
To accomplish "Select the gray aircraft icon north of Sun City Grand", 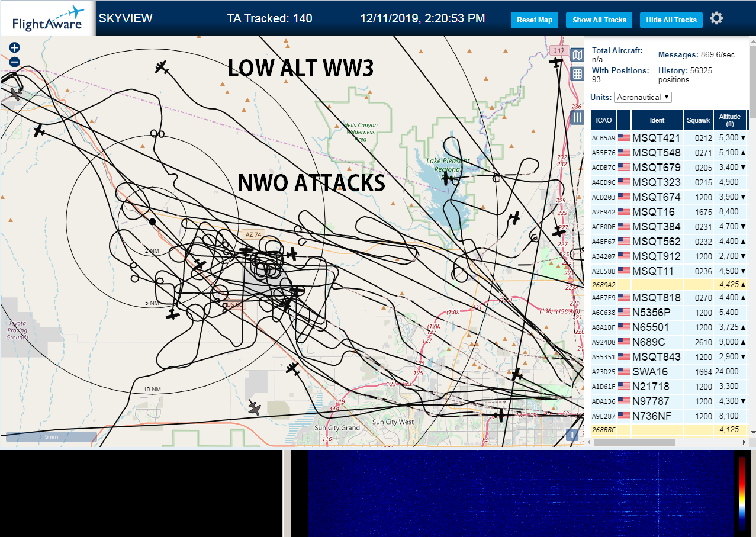I will pos(255,408).
